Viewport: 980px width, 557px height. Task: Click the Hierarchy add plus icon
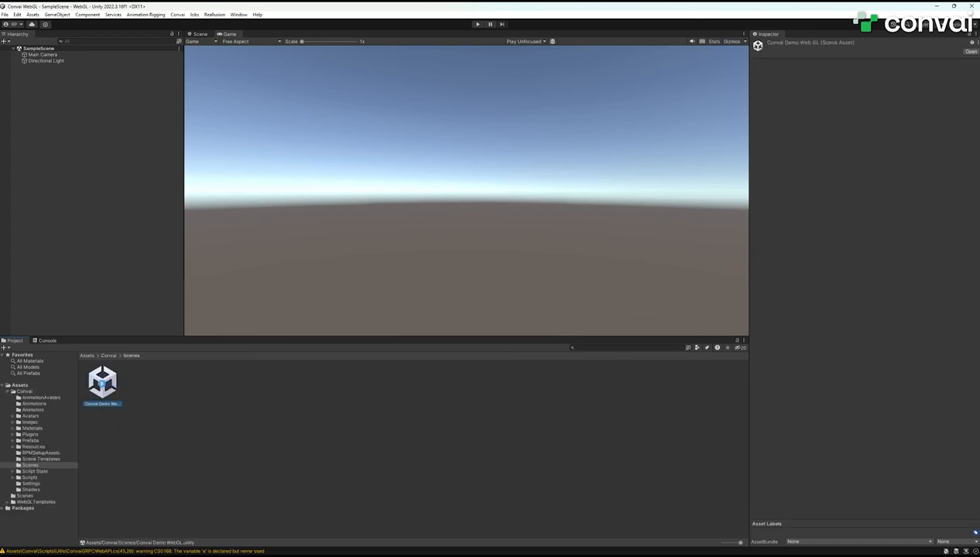coord(4,41)
